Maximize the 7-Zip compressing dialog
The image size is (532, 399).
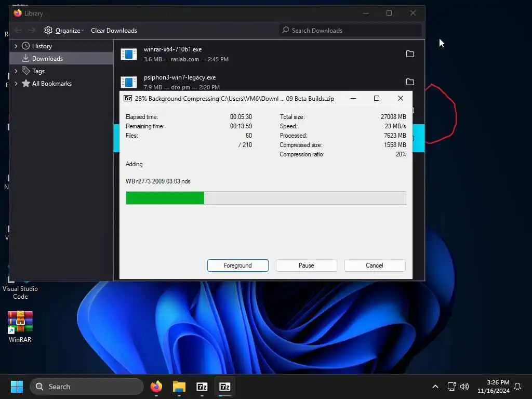377,98
